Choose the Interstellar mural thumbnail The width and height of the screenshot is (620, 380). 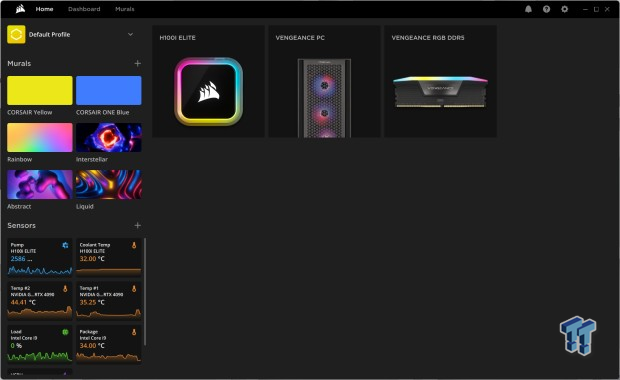(109, 138)
